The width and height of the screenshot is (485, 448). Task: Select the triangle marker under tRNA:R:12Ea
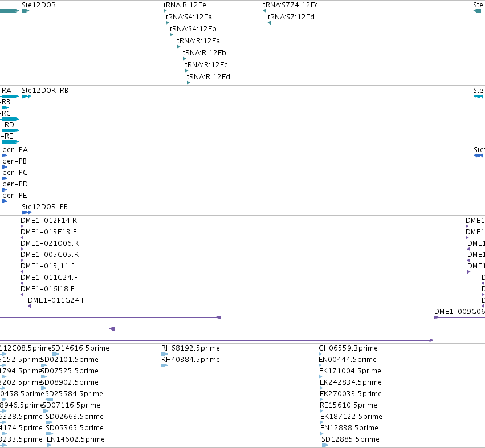(178, 47)
